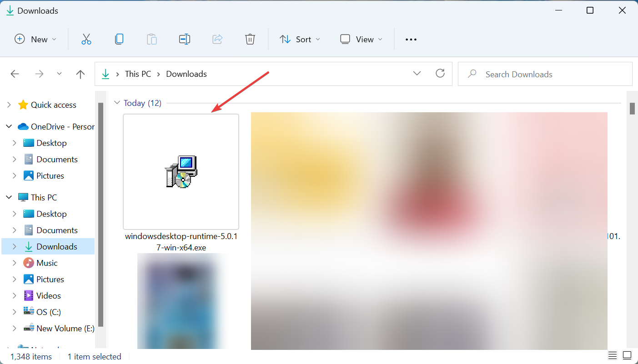
Task: Click the Paste icon
Action: 152,39
